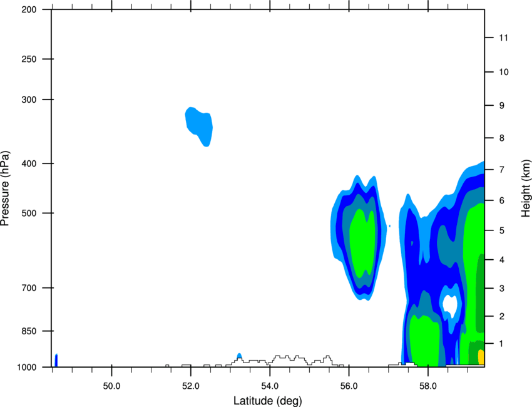Click the 8 km height tick label

pyautogui.click(x=502, y=138)
